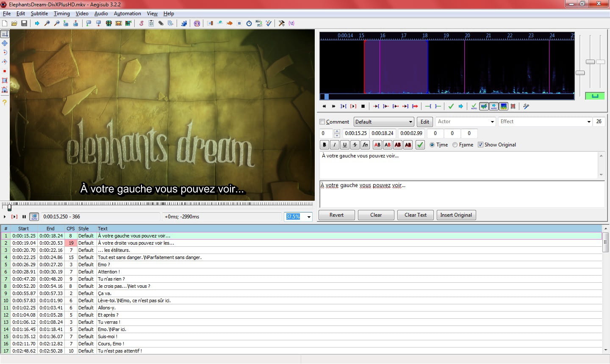The height and width of the screenshot is (364, 610).
Task: Click the Edit style button
Action: pos(425,122)
